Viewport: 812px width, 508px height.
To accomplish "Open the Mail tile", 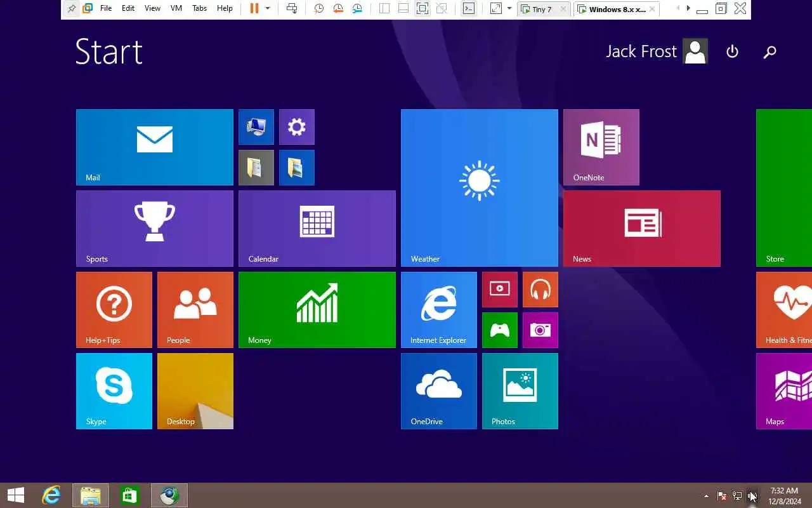I will (x=155, y=147).
